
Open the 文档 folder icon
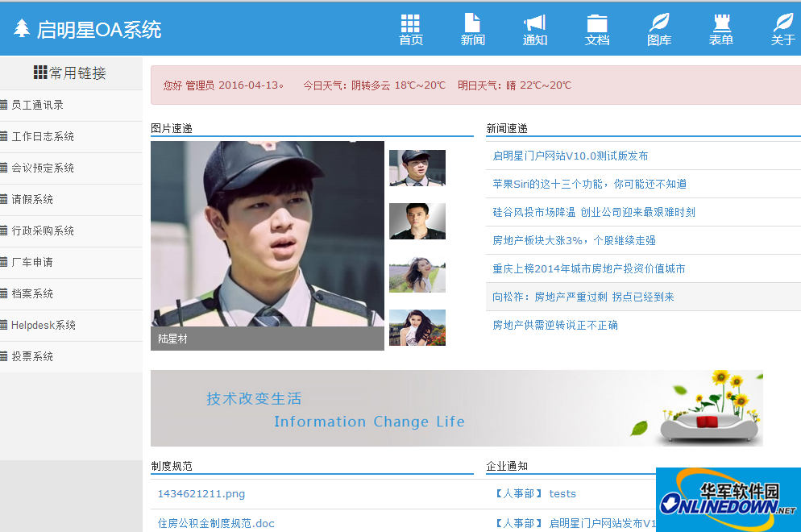click(x=596, y=23)
